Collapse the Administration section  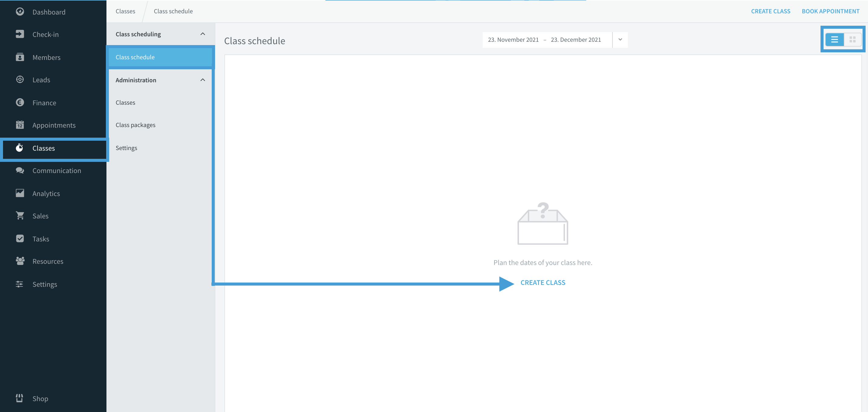(203, 80)
